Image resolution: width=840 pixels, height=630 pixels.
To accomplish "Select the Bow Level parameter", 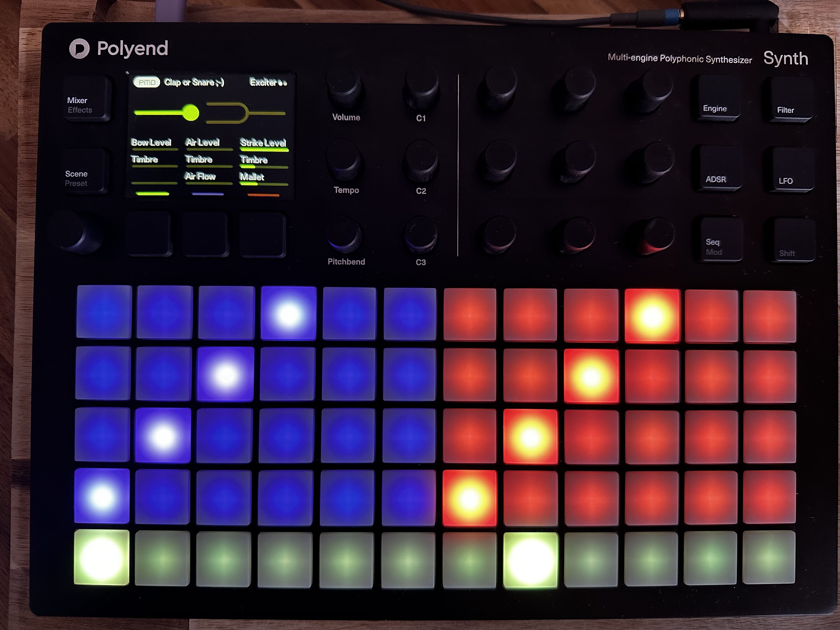I will coord(154,144).
